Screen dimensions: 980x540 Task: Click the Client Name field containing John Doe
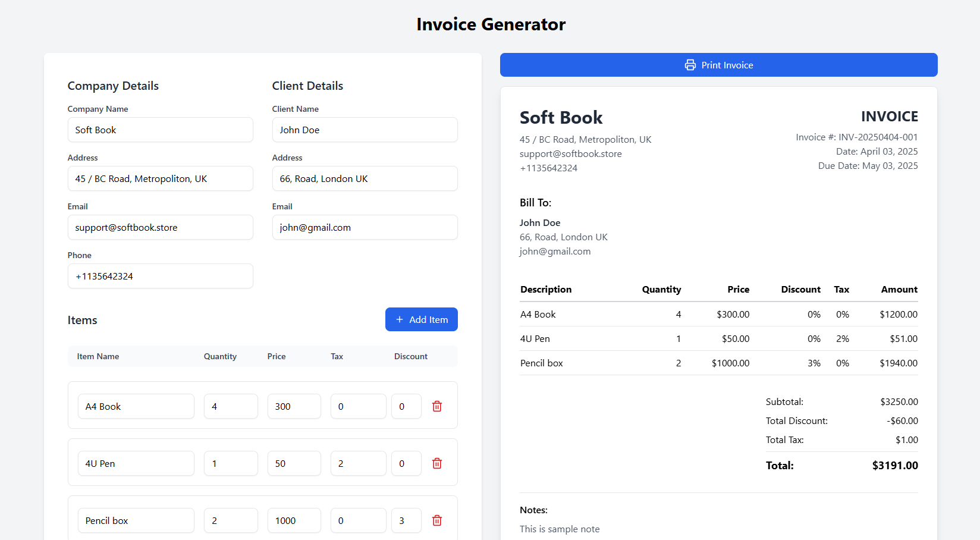pos(365,130)
